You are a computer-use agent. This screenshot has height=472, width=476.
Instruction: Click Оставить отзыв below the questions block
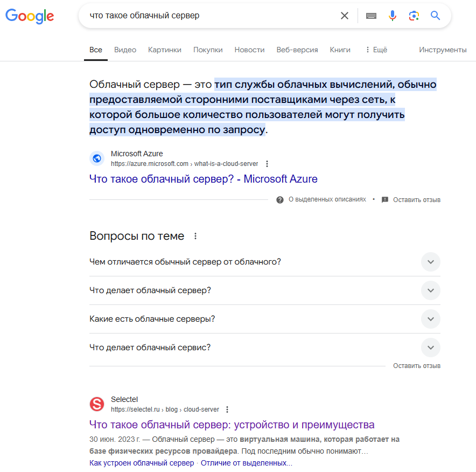pos(417,365)
